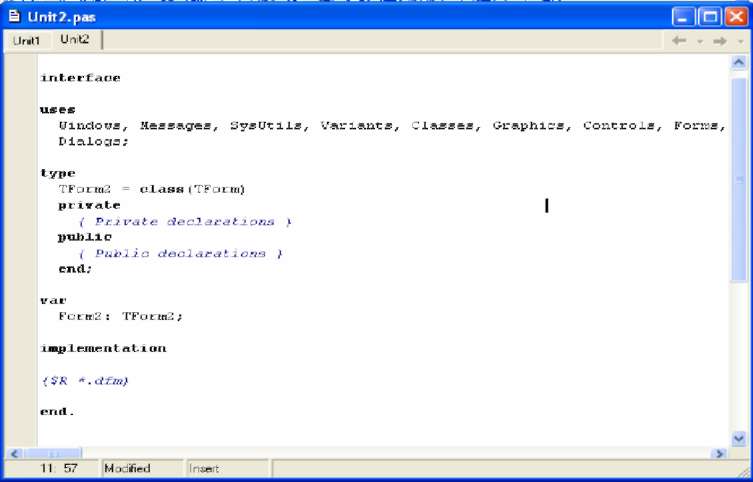Switch to the Unit1 tab
The image size is (753, 482).
(x=26, y=41)
